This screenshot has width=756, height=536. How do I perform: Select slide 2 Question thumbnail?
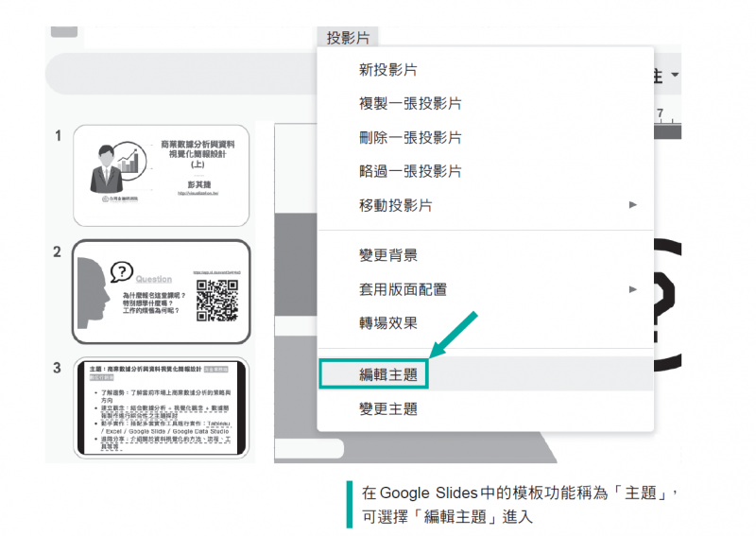click(161, 292)
